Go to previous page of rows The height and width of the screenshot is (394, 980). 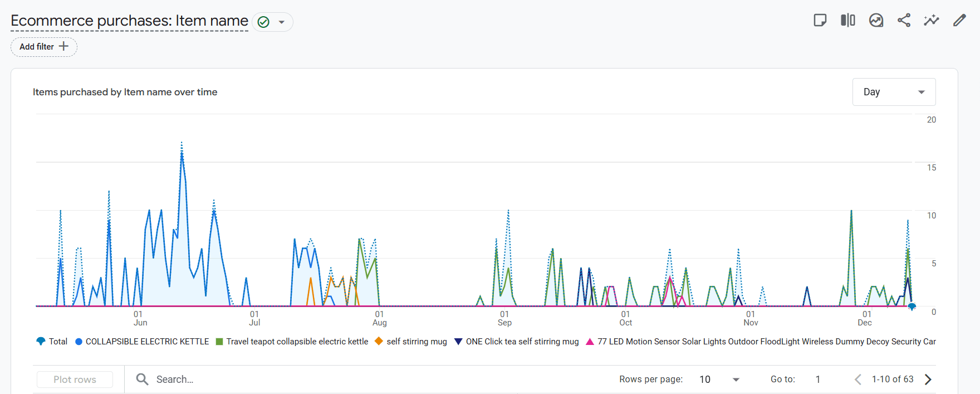click(857, 380)
